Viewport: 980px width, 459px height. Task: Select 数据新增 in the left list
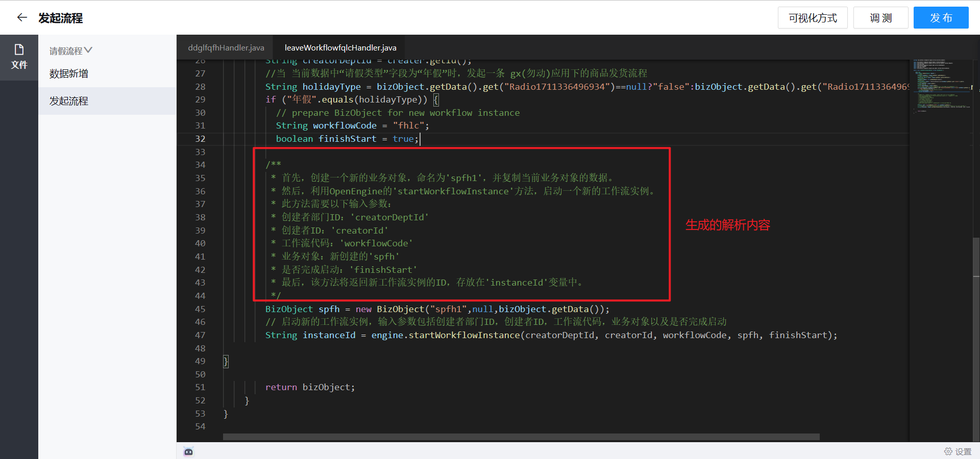click(x=107, y=73)
